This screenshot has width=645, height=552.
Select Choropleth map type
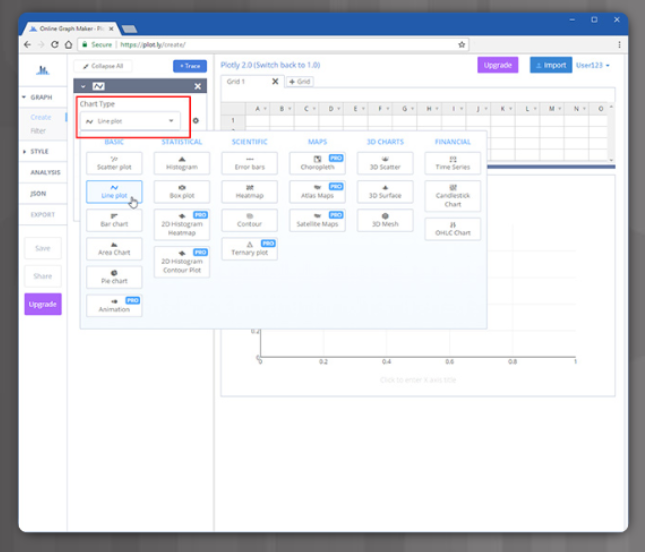click(317, 163)
